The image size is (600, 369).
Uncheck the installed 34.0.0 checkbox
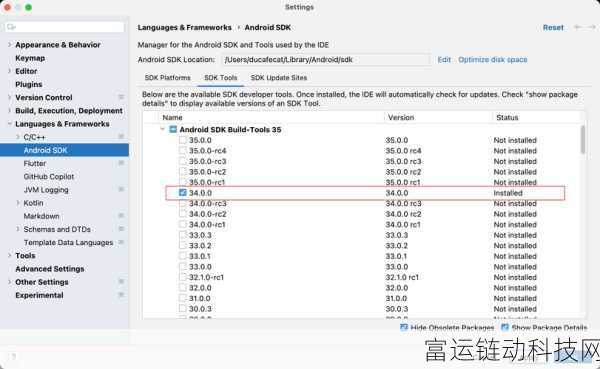pos(183,193)
